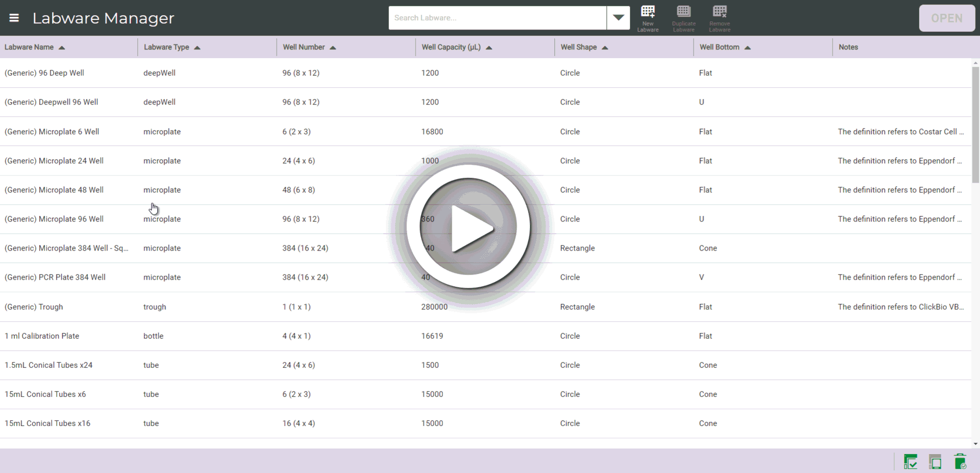The height and width of the screenshot is (473, 980).
Task: Select the 1 ml Calibration Plate row
Action: pos(42,336)
